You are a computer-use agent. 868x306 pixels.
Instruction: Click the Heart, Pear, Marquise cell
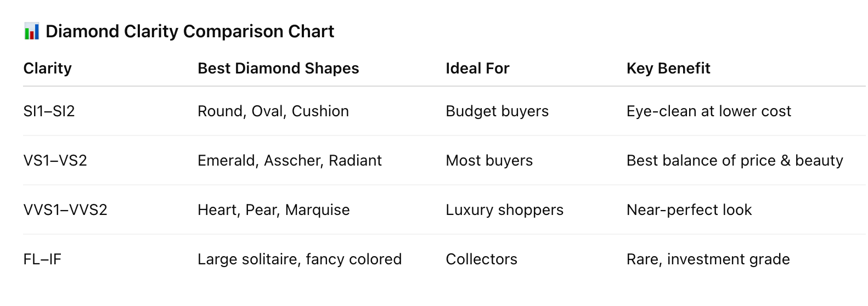point(274,209)
